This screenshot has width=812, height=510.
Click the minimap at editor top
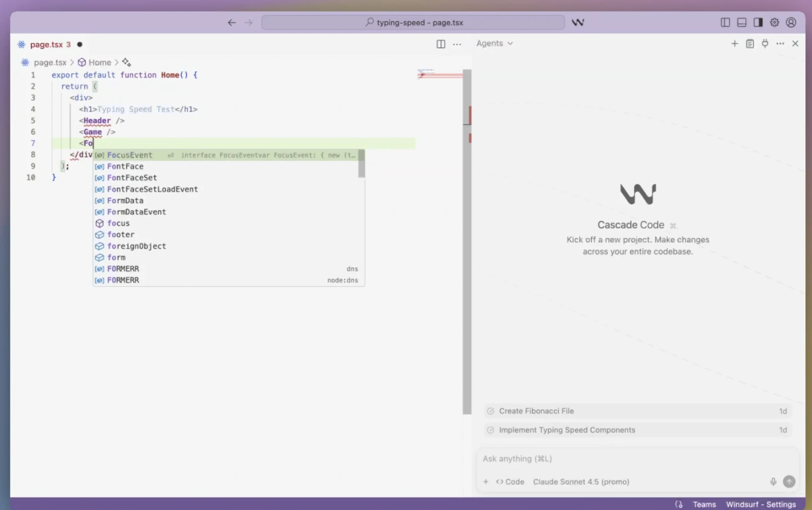coord(439,75)
